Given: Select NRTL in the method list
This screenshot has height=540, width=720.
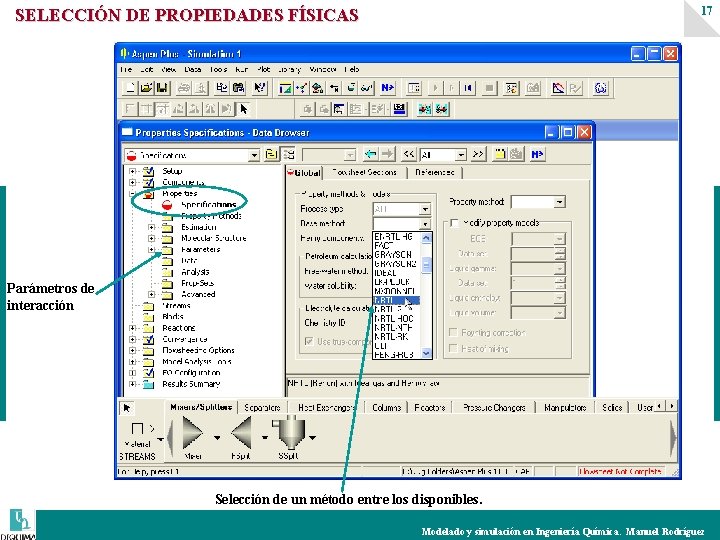Looking at the screenshot, I should point(396,300).
